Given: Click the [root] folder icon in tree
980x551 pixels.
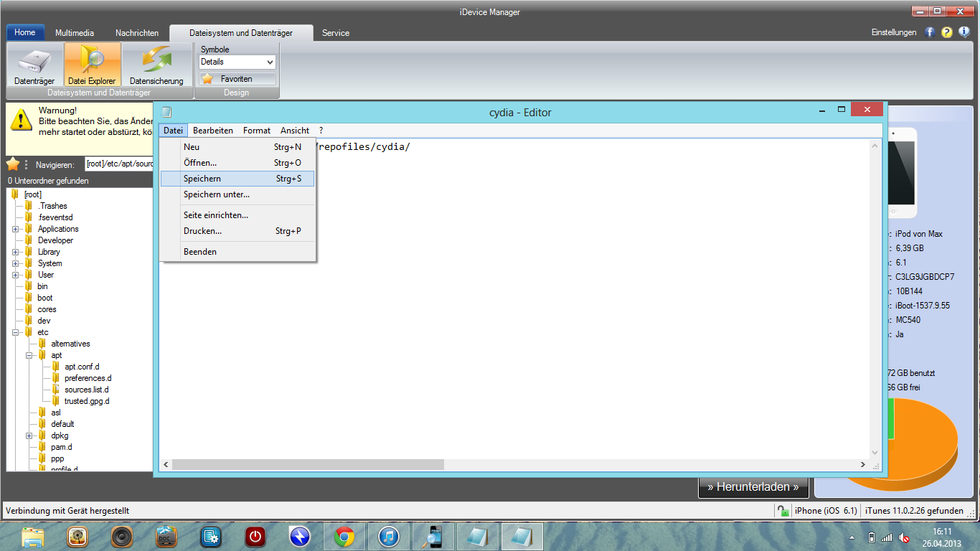Looking at the screenshot, I should [15, 194].
